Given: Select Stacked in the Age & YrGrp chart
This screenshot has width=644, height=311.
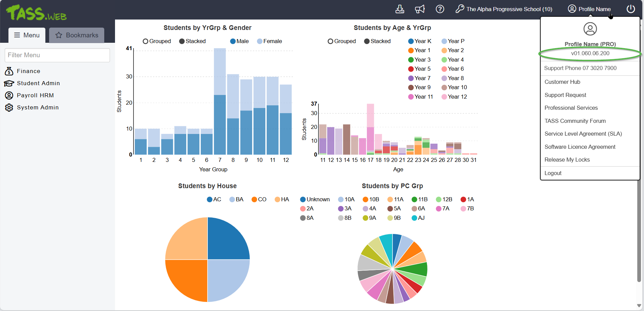Looking at the screenshot, I should (367, 41).
